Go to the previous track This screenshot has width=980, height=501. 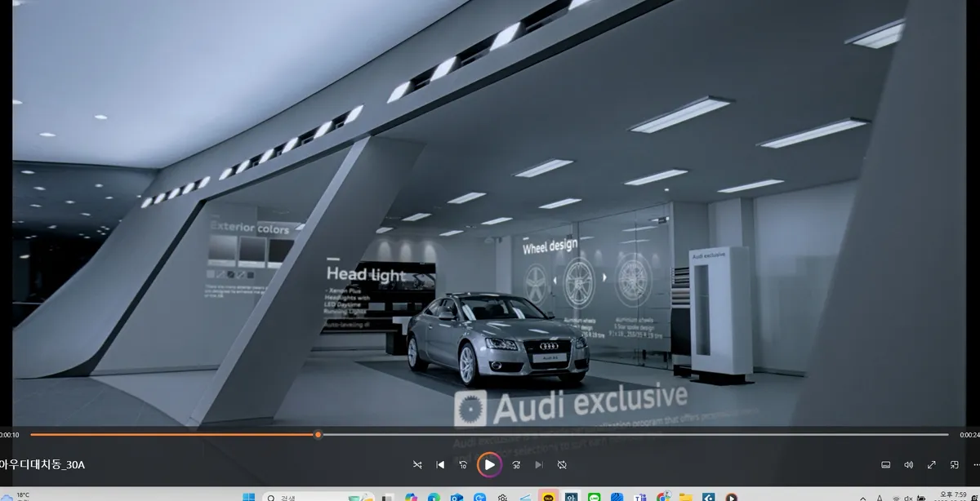coord(440,464)
